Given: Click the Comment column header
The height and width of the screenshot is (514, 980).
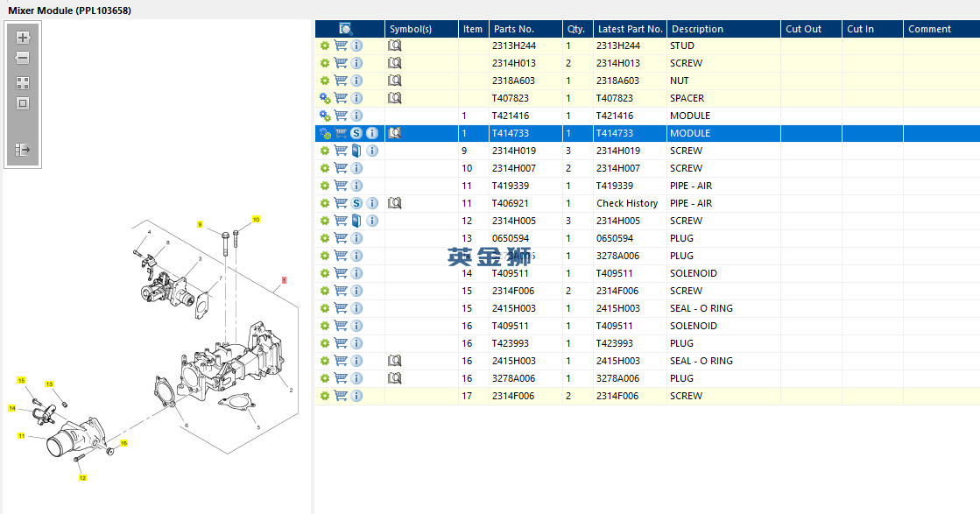Looking at the screenshot, I should (x=941, y=29).
